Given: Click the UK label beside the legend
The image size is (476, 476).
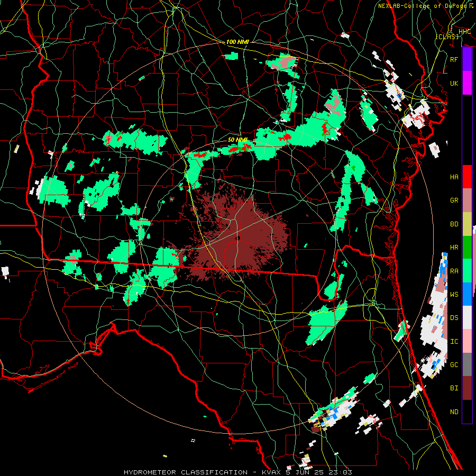Looking at the screenshot, I should point(454,83).
